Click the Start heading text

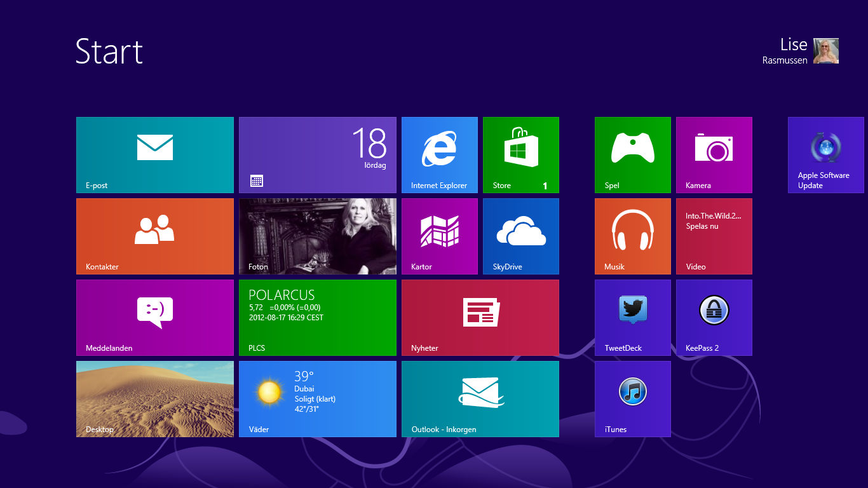pos(109,51)
